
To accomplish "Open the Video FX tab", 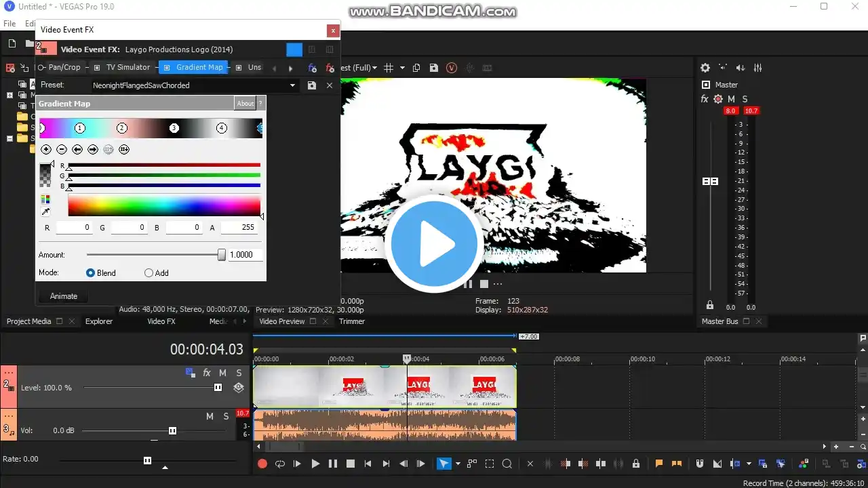I will pos(161,321).
